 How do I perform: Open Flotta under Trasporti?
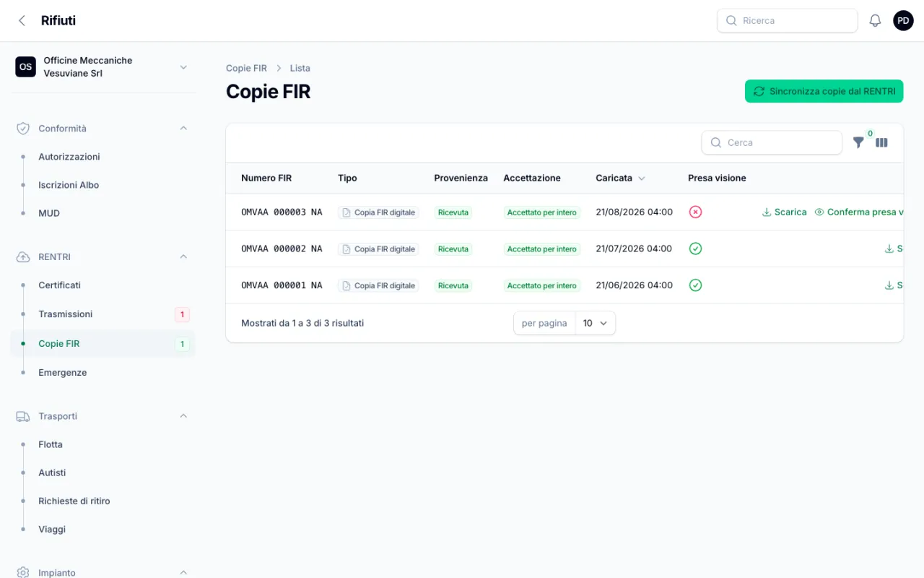[51, 444]
